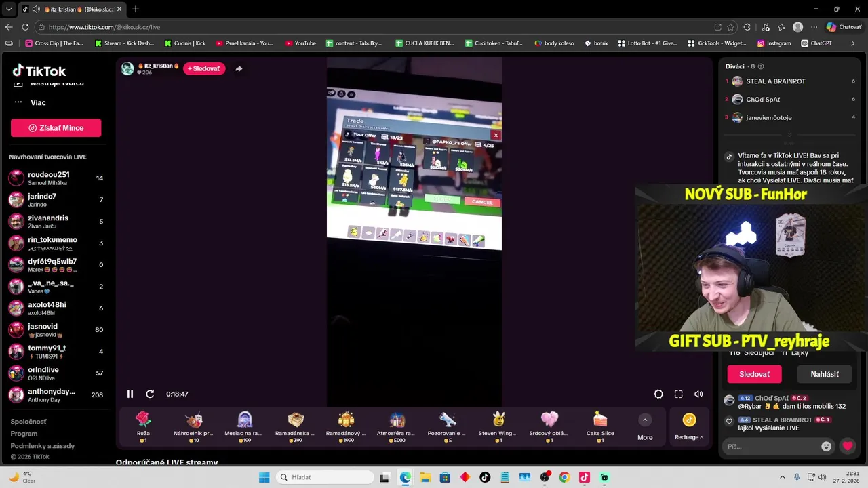Image resolution: width=868 pixels, height=488 pixels.
Task: Send the Ruža rose gift
Action: (143, 426)
